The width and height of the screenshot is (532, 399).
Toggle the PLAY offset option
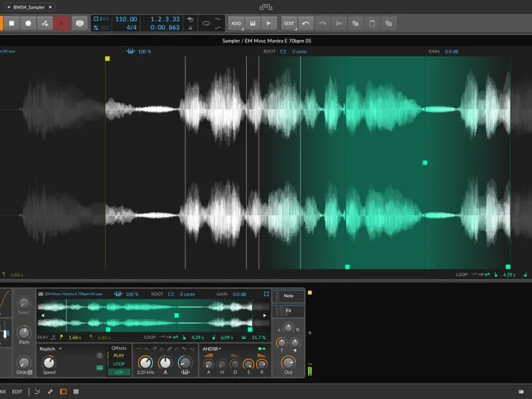point(119,356)
